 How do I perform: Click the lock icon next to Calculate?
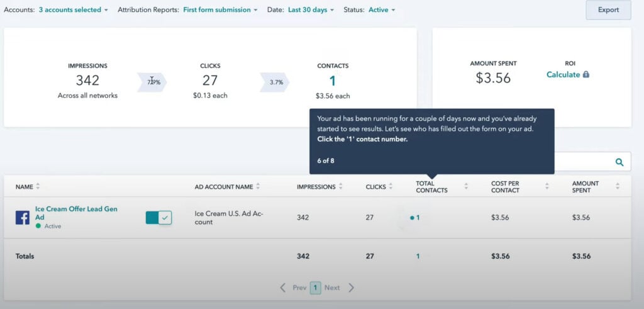click(586, 74)
